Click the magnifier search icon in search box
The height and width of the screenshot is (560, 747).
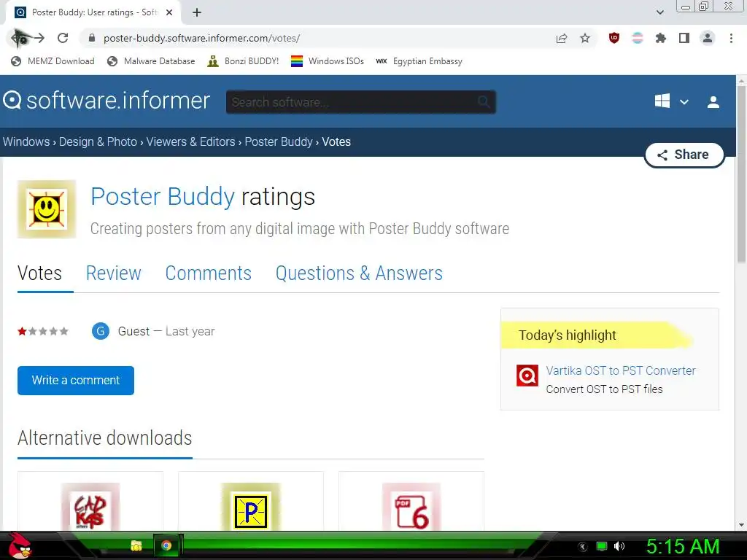coord(484,101)
